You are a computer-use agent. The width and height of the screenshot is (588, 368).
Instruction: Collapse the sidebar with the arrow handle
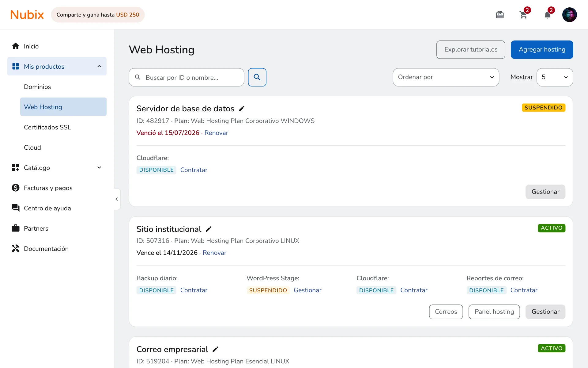117,199
